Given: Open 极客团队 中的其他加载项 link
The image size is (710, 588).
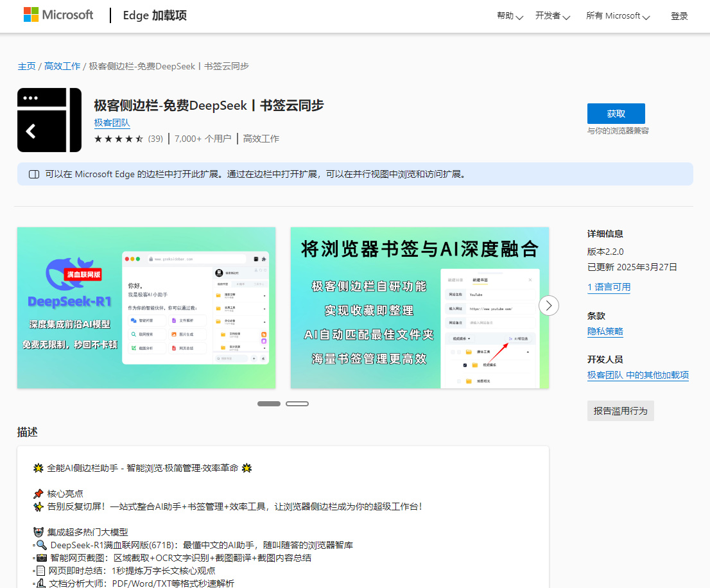Looking at the screenshot, I should (638, 376).
